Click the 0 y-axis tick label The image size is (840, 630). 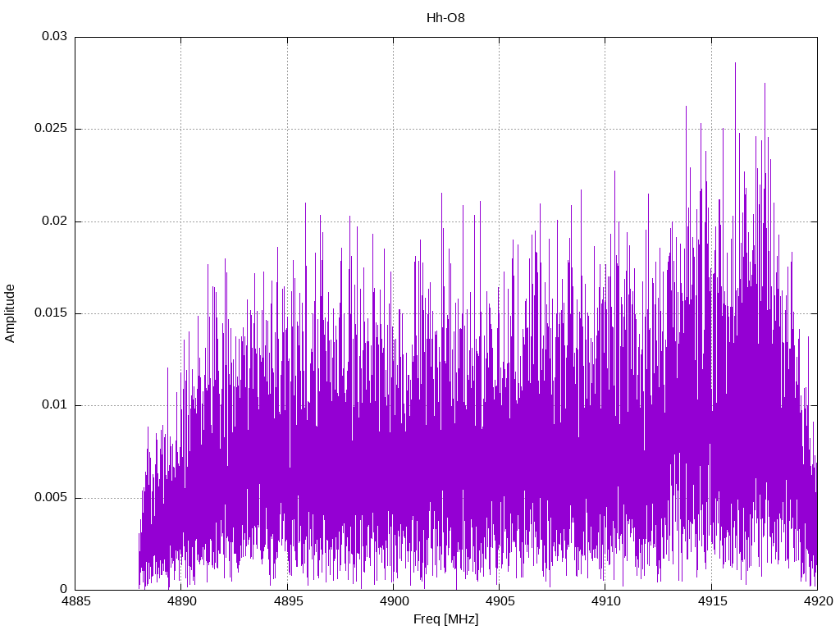coord(64,589)
